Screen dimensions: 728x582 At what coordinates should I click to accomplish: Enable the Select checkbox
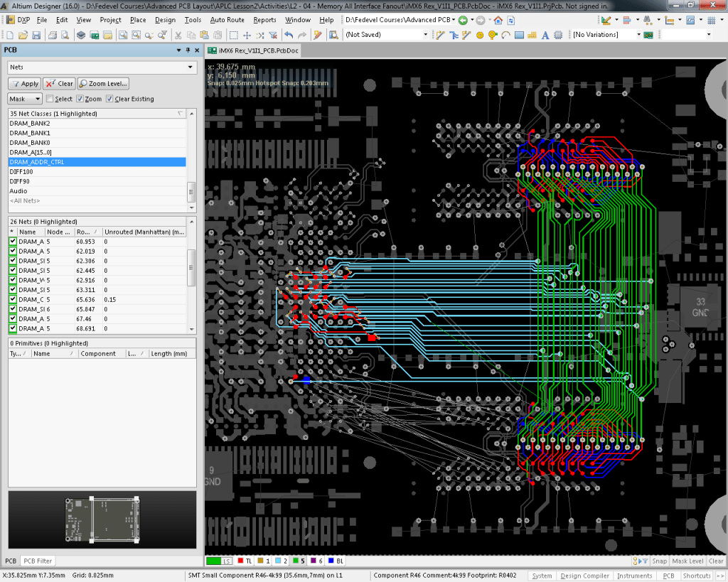[50, 99]
